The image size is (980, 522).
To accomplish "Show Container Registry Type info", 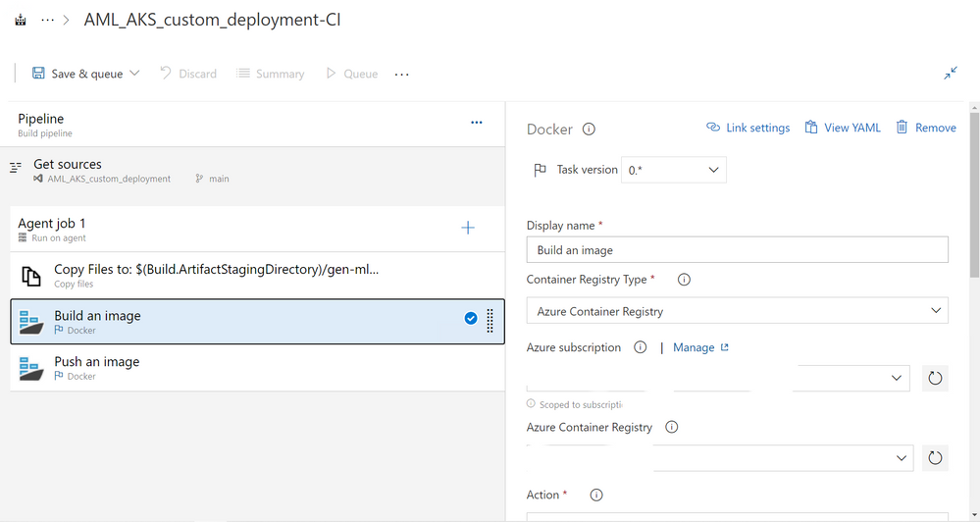I will (x=685, y=280).
